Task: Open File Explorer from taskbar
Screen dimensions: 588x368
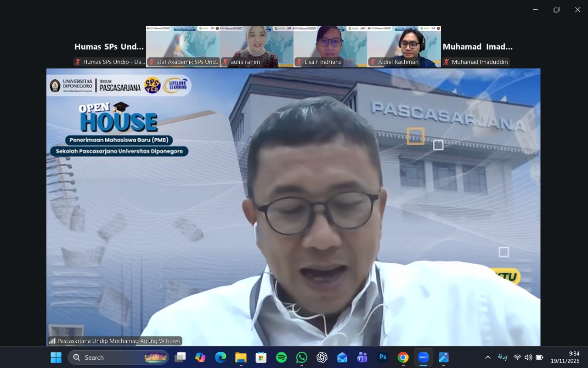Action: pos(241,357)
